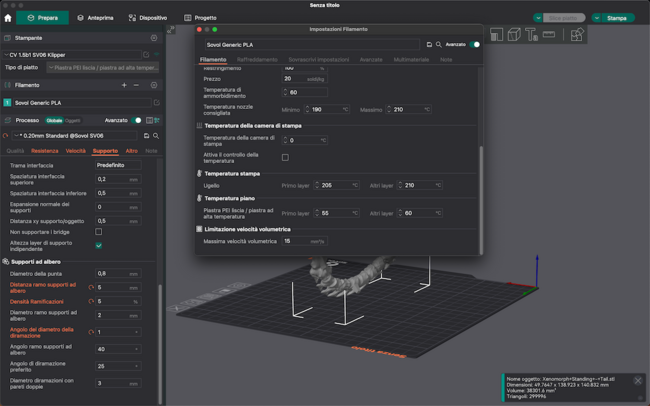650x406 pixels.
Task: Toggle Avanzato switch in the Processo panel
Action: click(138, 120)
